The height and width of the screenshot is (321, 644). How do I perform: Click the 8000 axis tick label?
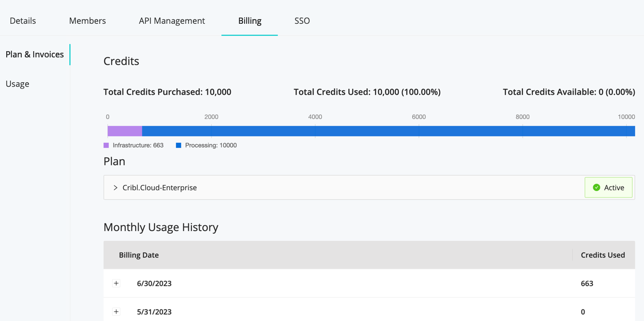point(522,117)
